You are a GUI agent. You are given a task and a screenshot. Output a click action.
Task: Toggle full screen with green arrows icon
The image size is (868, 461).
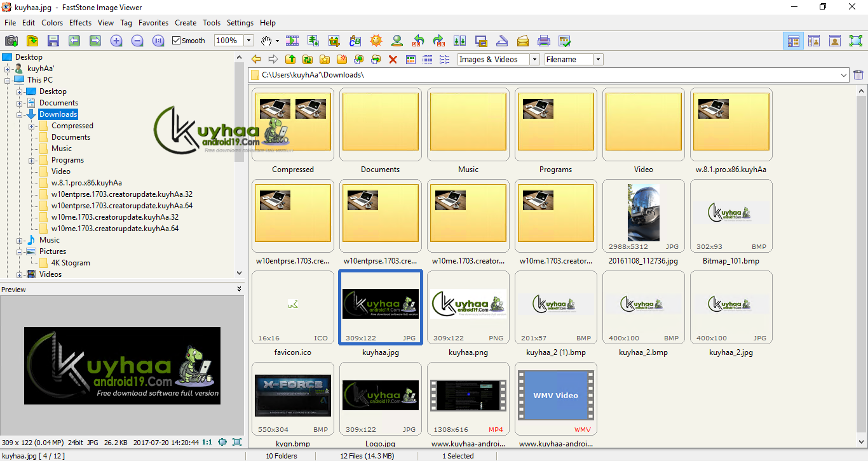tap(856, 41)
